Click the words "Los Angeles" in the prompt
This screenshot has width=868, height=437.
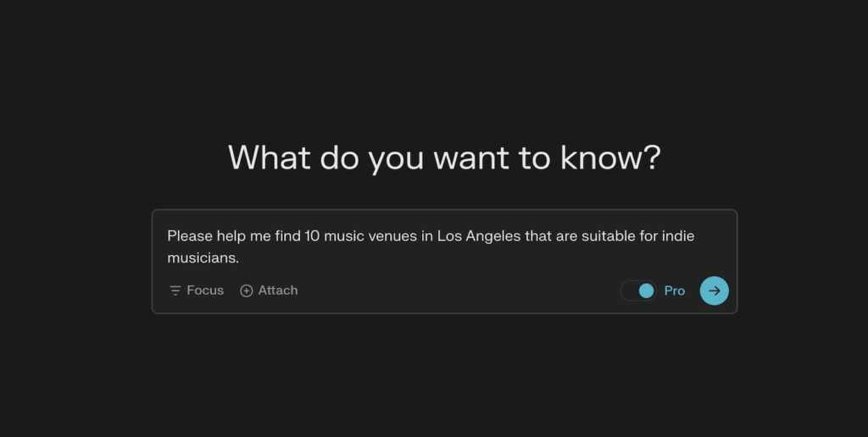tap(478, 236)
